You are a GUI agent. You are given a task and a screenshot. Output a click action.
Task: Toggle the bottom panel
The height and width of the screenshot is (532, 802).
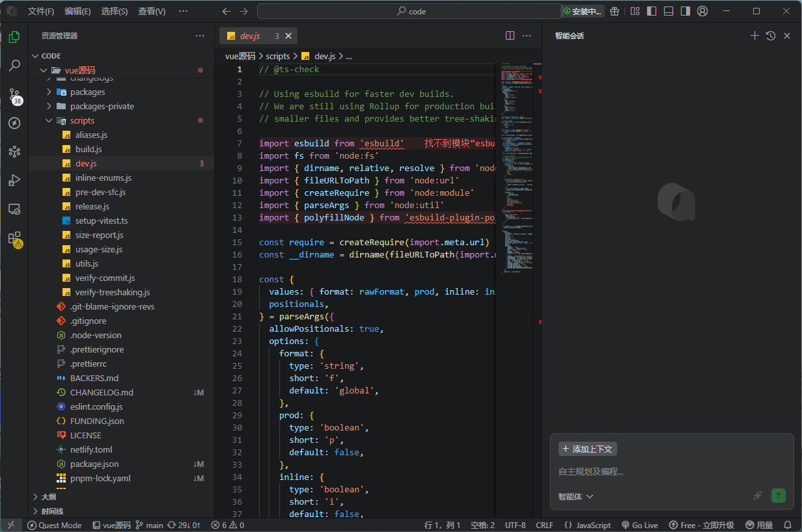669,11
